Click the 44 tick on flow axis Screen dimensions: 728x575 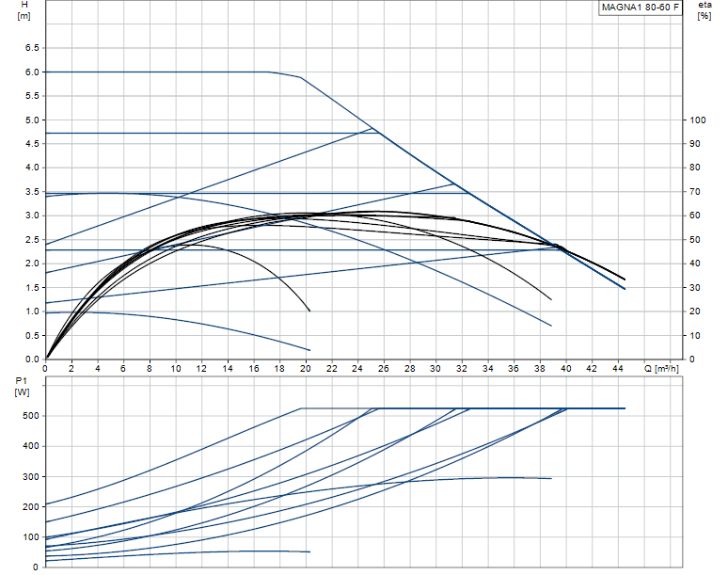click(x=618, y=368)
